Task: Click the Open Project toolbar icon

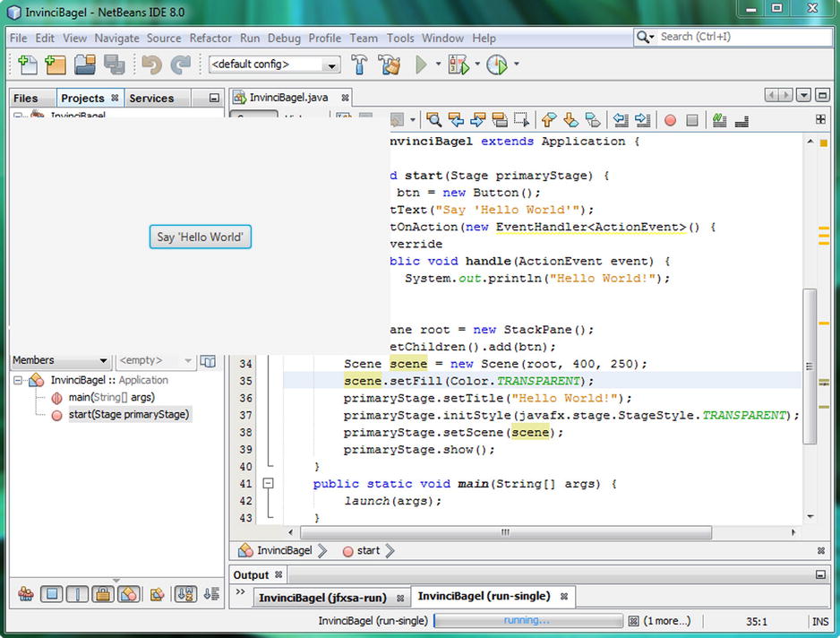Action: tap(85, 65)
